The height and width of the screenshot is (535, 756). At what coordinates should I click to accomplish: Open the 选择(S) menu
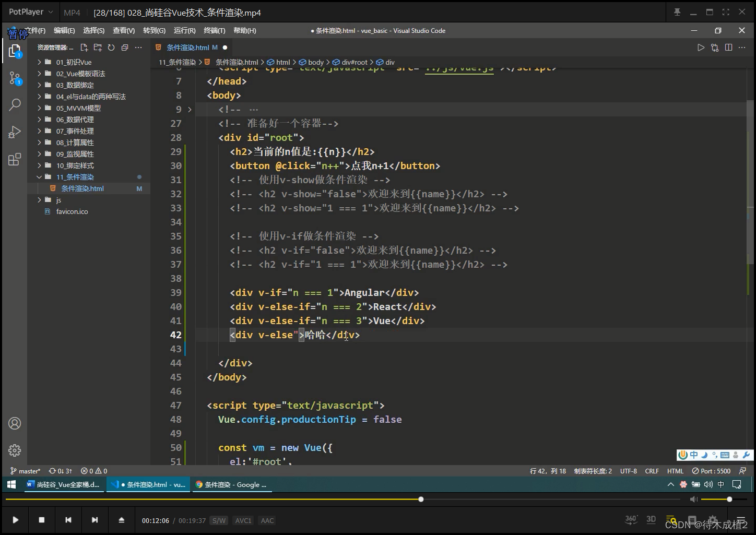94,31
